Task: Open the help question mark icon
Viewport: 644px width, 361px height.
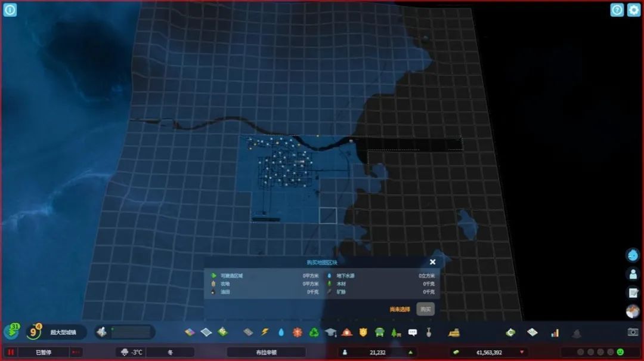Action: (x=617, y=10)
